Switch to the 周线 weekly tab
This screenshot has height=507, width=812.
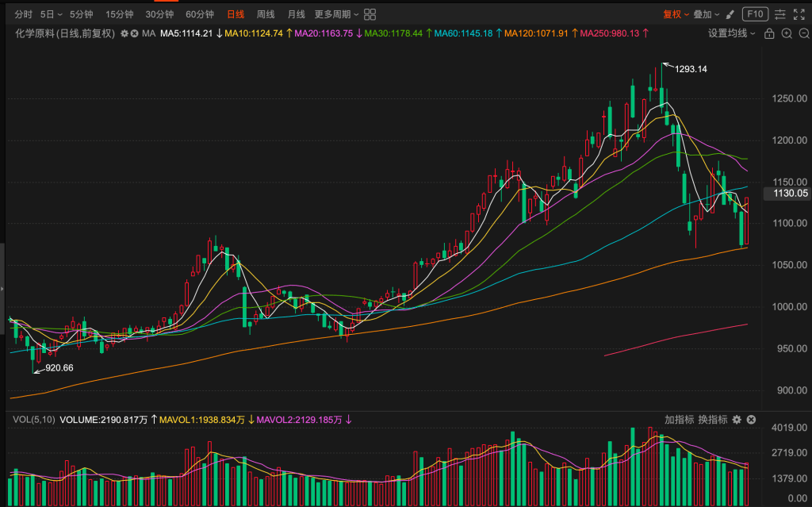click(x=265, y=14)
